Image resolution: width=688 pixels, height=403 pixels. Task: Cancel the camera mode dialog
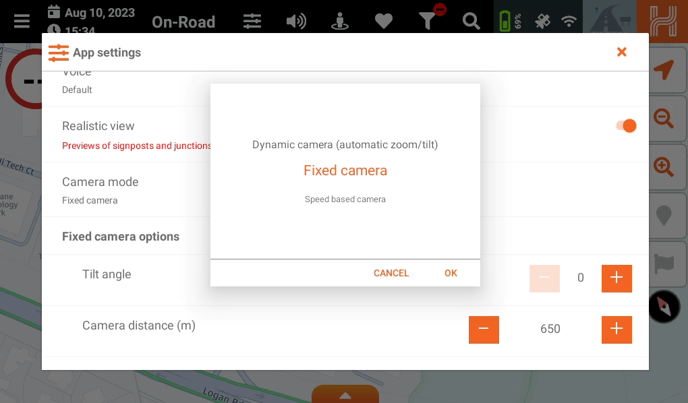click(x=391, y=273)
